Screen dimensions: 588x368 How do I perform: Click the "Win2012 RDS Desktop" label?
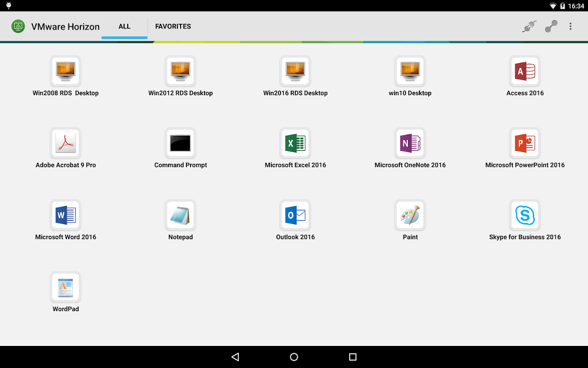point(181,93)
